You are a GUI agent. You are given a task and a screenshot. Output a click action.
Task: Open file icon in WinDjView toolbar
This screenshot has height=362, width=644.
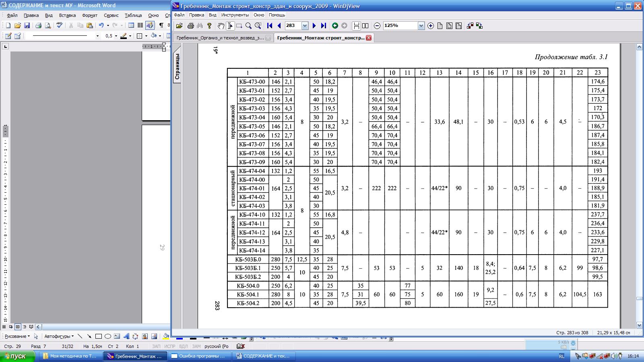tap(180, 26)
